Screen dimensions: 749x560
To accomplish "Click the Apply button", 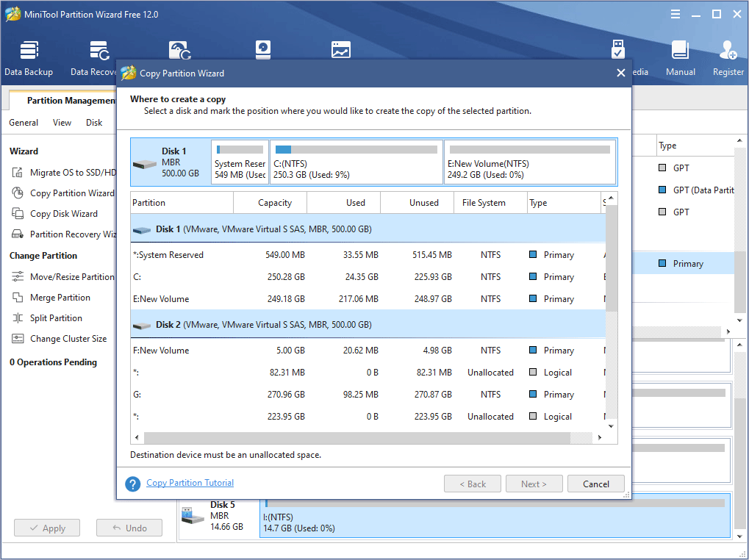I will pyautogui.click(x=47, y=528).
